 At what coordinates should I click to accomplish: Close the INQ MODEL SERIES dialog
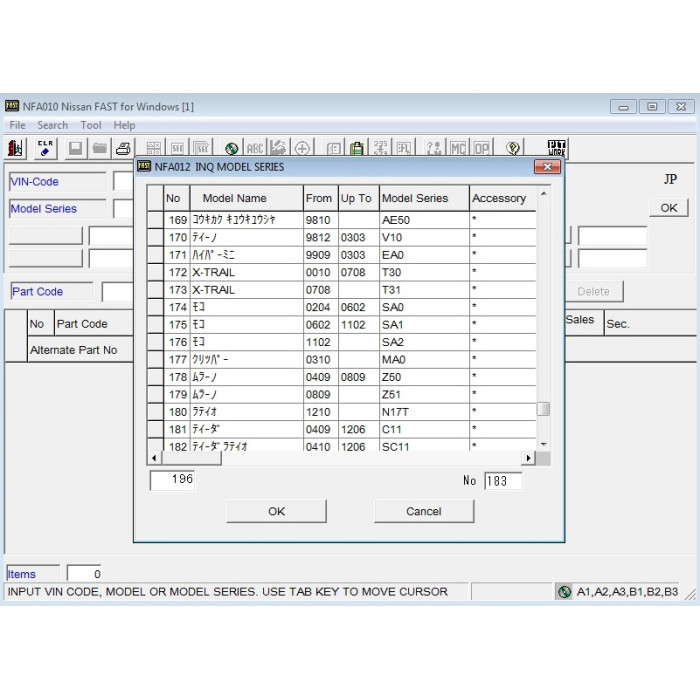pos(547,167)
